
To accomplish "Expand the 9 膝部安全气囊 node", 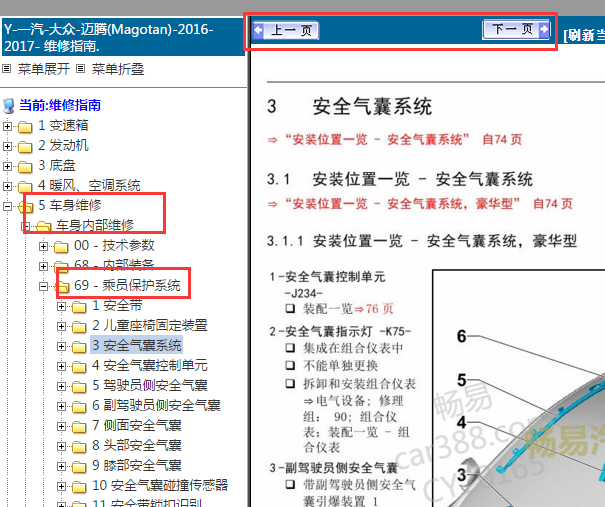I will coord(61,466).
